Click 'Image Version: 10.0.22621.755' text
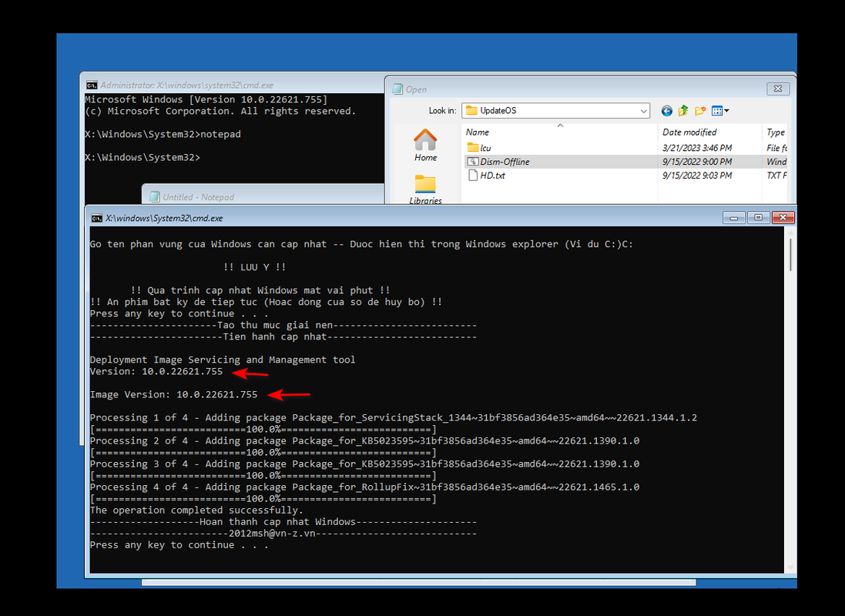The image size is (845, 616). 173,394
